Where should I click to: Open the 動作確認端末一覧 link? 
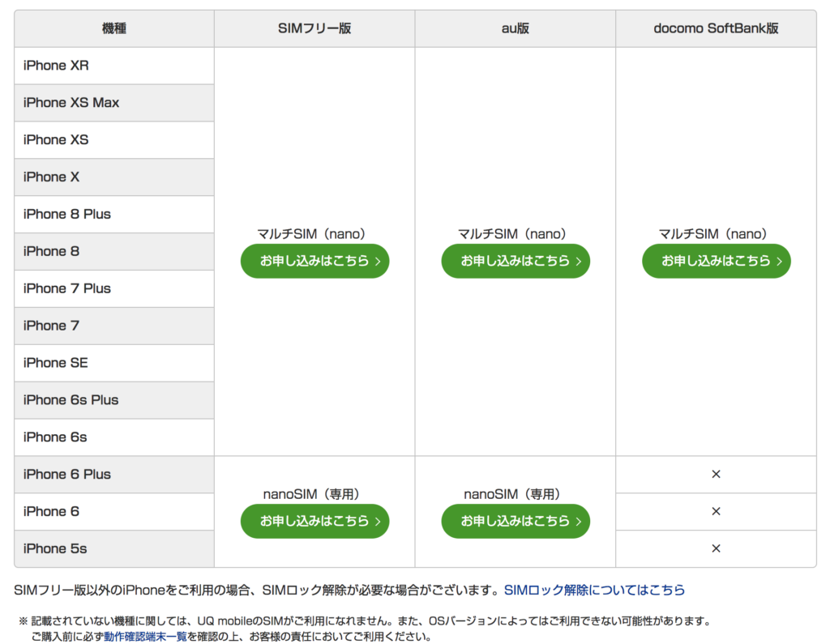click(146, 636)
